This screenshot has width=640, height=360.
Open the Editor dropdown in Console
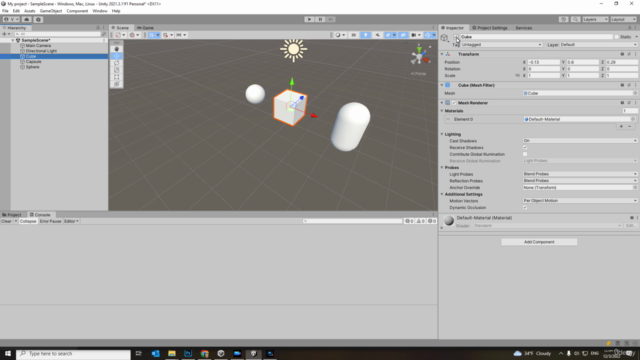(71, 221)
